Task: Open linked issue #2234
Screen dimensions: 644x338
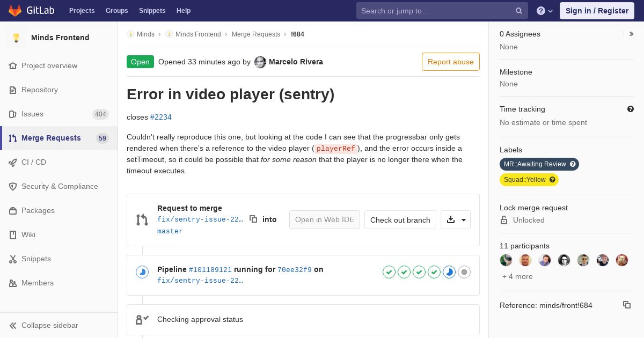Action: pyautogui.click(x=161, y=117)
